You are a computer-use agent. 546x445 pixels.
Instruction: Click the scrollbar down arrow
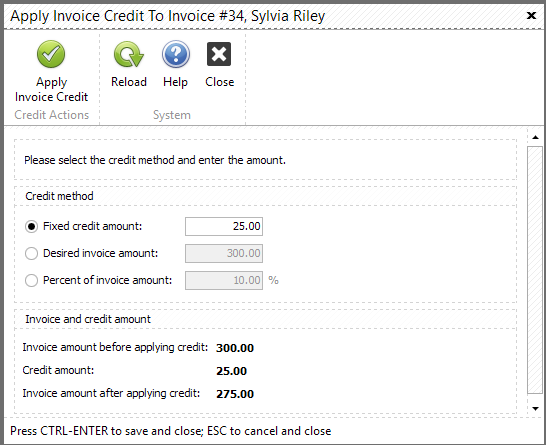point(536,408)
